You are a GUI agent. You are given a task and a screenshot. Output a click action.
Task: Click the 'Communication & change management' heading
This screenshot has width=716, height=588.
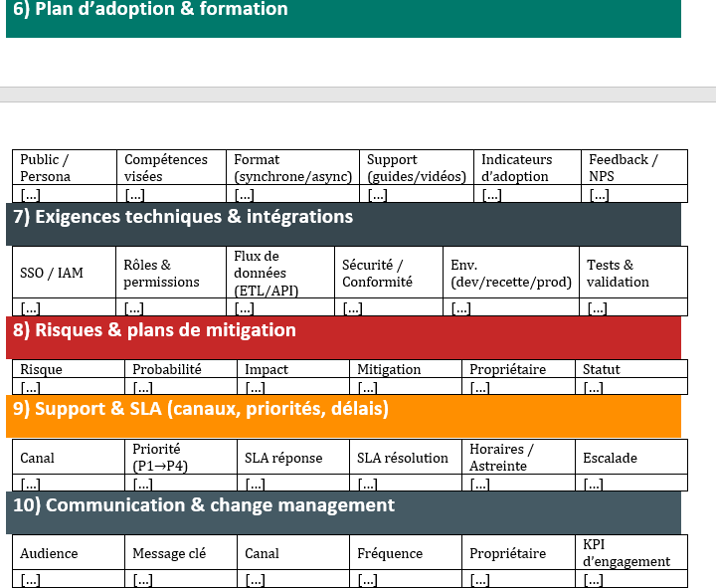click(204, 505)
